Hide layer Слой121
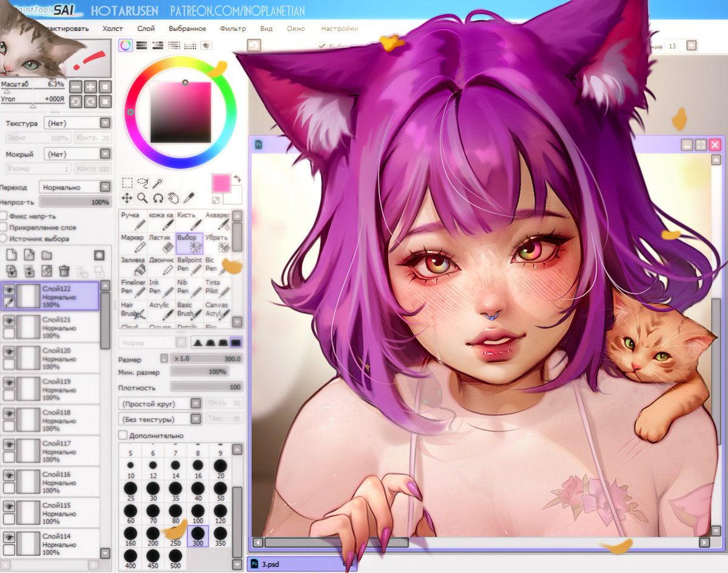 (9, 321)
